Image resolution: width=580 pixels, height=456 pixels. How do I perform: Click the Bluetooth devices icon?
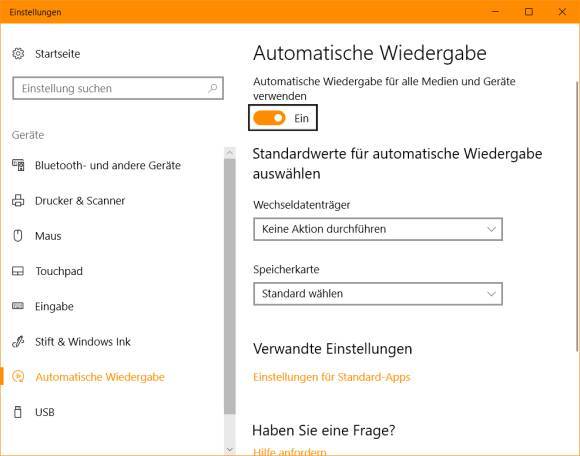(x=18, y=165)
